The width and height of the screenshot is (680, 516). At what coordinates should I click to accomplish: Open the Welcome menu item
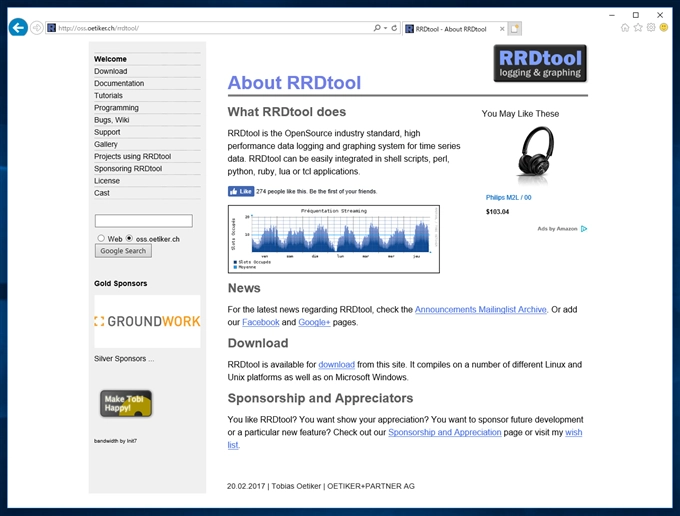110,59
